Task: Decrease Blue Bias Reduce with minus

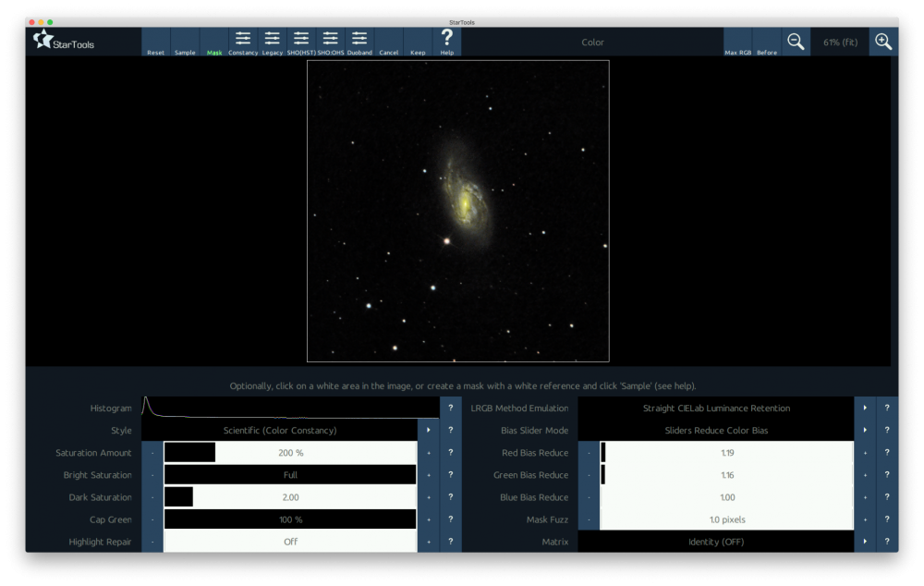Action: click(x=589, y=497)
